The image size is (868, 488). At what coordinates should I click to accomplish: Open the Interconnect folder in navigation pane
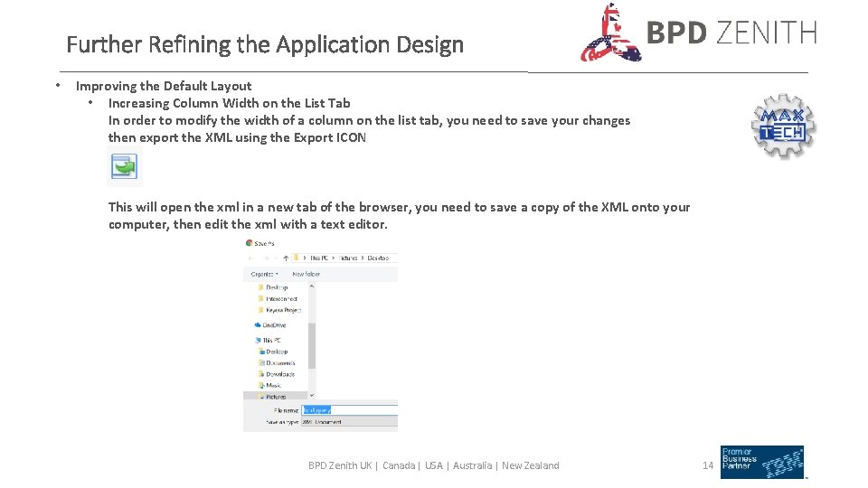click(278, 299)
